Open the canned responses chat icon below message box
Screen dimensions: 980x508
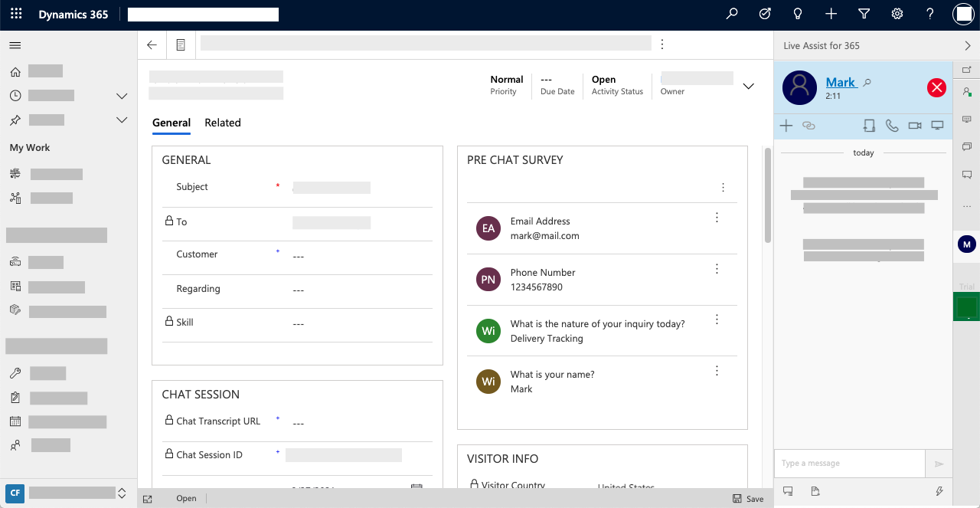[788, 491]
